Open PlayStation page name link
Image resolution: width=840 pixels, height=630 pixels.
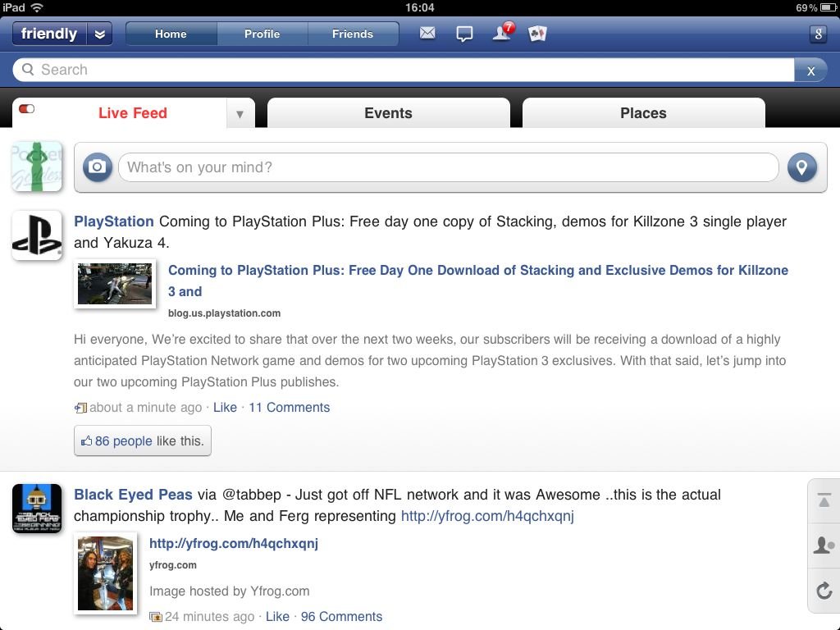click(x=113, y=221)
